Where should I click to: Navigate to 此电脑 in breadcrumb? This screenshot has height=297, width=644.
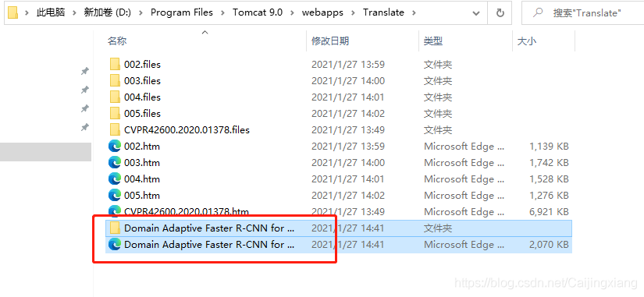(51, 12)
